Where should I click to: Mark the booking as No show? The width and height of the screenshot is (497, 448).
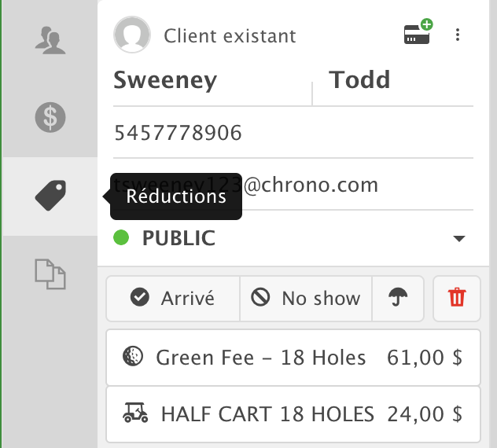(306, 298)
